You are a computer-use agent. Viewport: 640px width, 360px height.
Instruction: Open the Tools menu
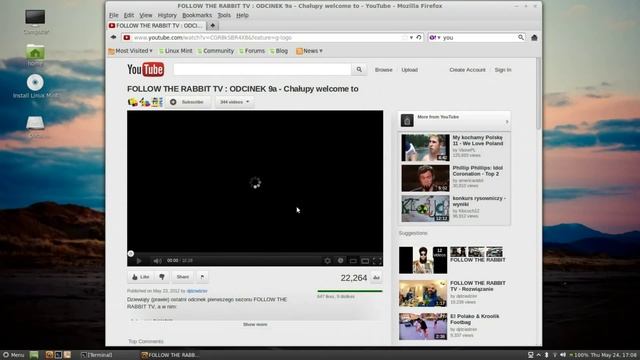(x=224, y=15)
